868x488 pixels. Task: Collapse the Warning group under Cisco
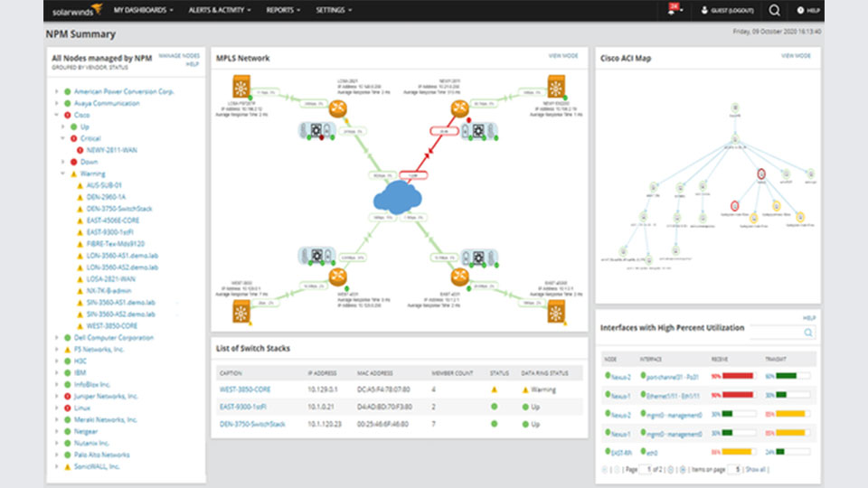(62, 174)
